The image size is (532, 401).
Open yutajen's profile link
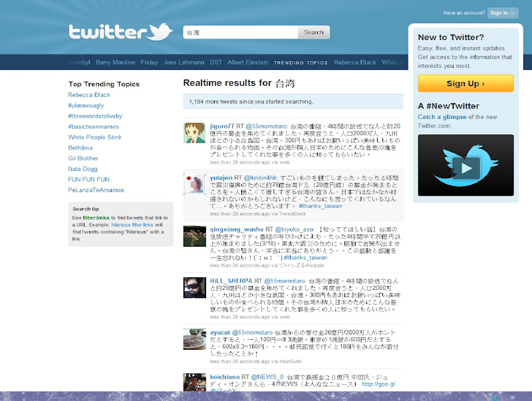(x=221, y=178)
